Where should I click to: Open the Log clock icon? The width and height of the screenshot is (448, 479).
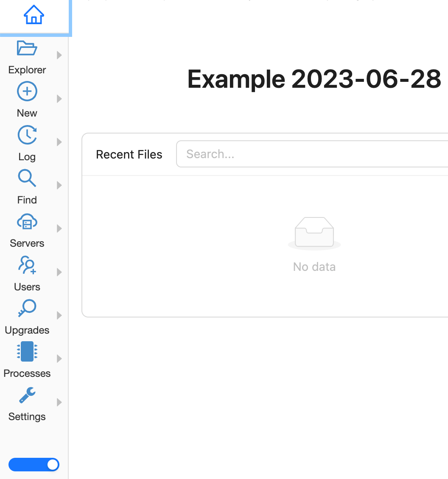pos(27,134)
